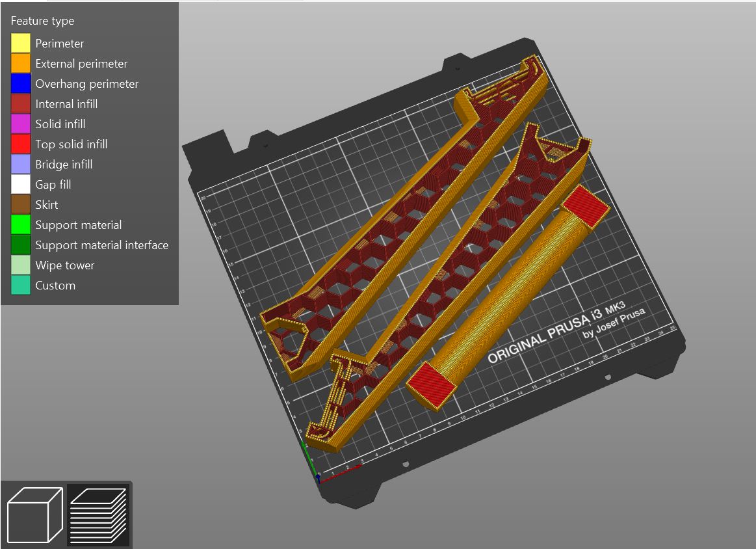Click the "Wipe tower" legend label

pyautogui.click(x=64, y=265)
